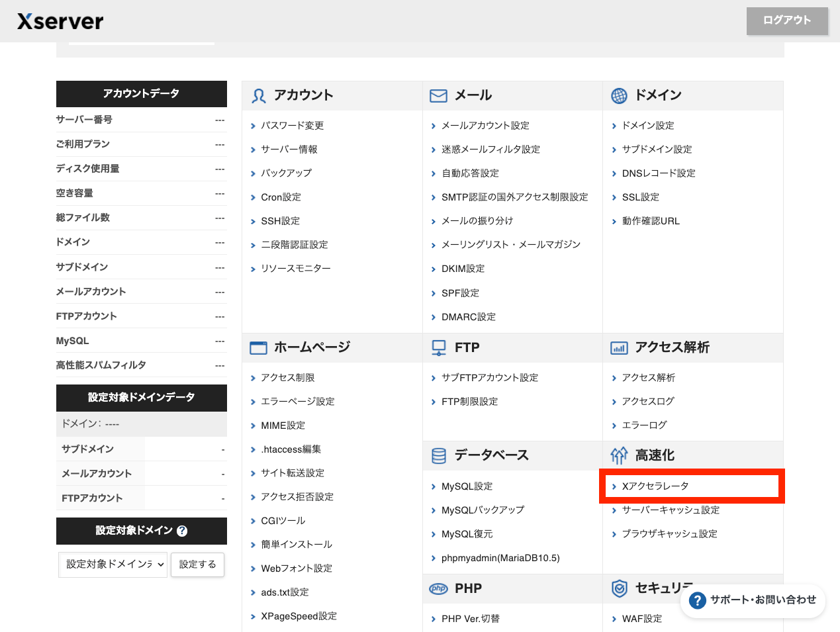840x632 pixels.
Task: Open バックアップ link
Action: pos(286,173)
